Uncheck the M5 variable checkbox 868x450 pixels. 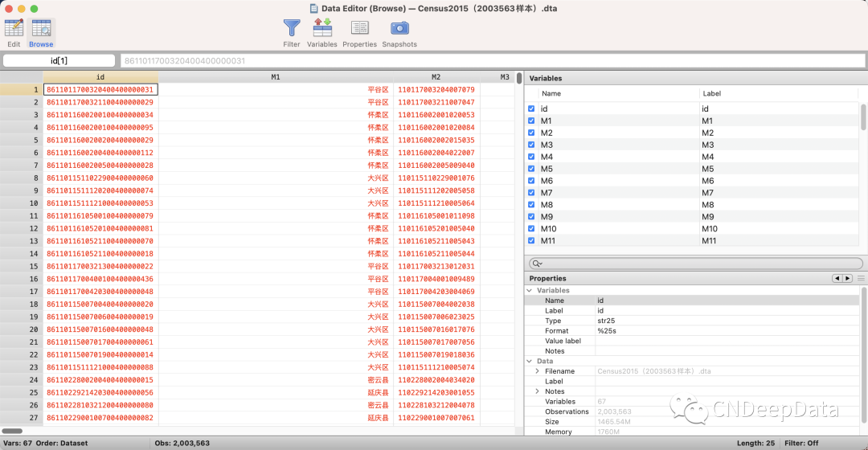point(531,169)
